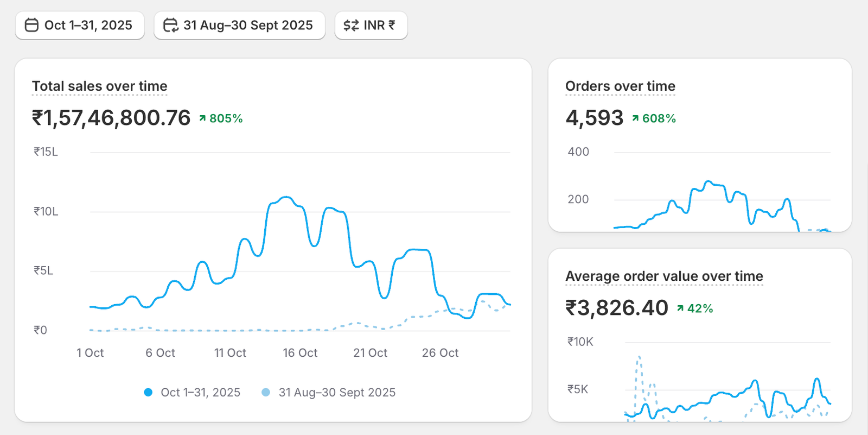Viewport: 868px width, 435px height.
Task: Click the green arrow next to 42%
Action: tap(680, 308)
